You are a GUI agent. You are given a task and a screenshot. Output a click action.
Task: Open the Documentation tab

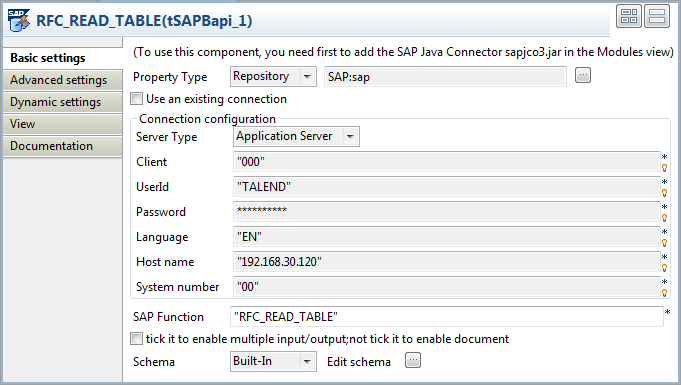tap(63, 146)
